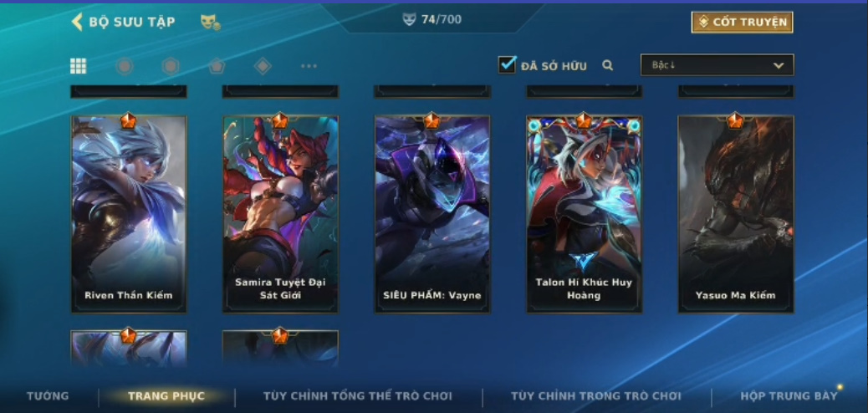Filter skins by the circle rarity icon
Viewport: 868px width, 413px height.
tap(124, 66)
